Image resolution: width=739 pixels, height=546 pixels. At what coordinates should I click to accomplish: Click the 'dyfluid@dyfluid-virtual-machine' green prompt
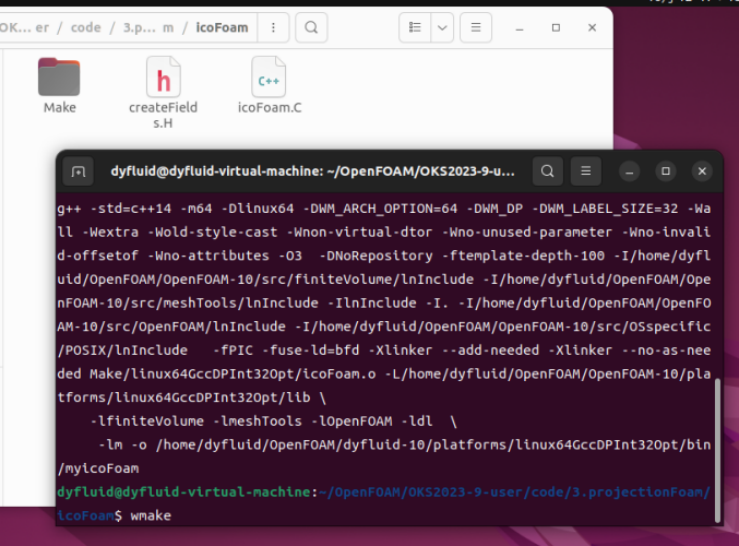click(184, 492)
